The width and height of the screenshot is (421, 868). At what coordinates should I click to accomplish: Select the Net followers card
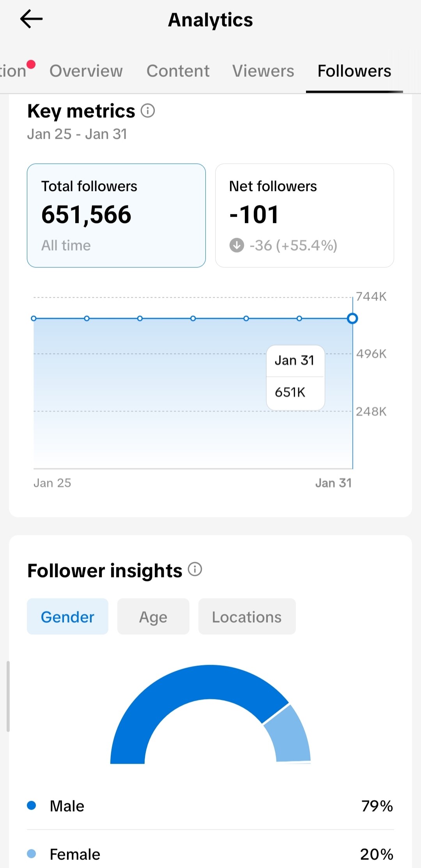coord(304,215)
